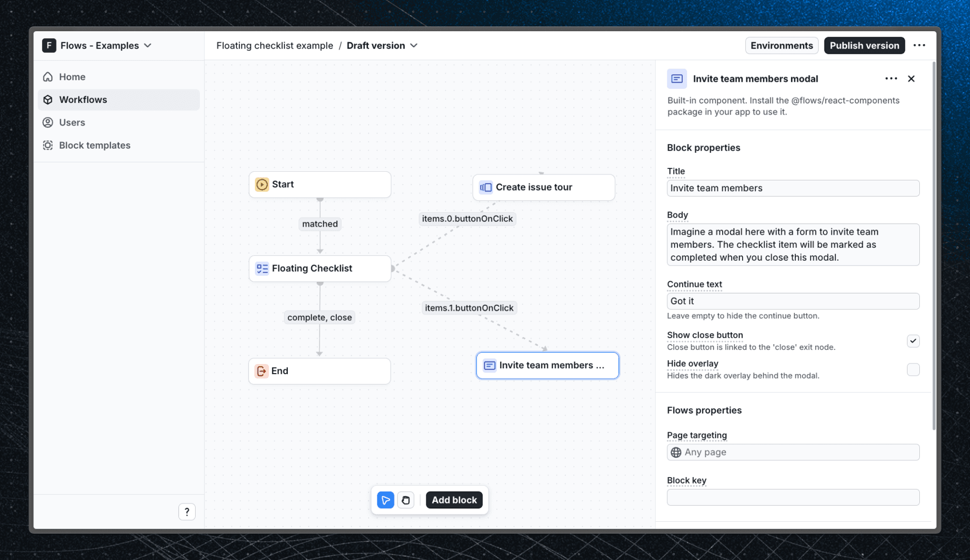
Task: Click the Block key input field
Action: 793,497
